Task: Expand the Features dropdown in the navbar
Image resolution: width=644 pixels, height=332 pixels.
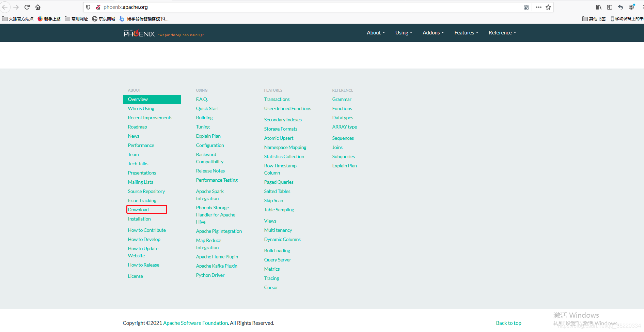Action: 466,33
